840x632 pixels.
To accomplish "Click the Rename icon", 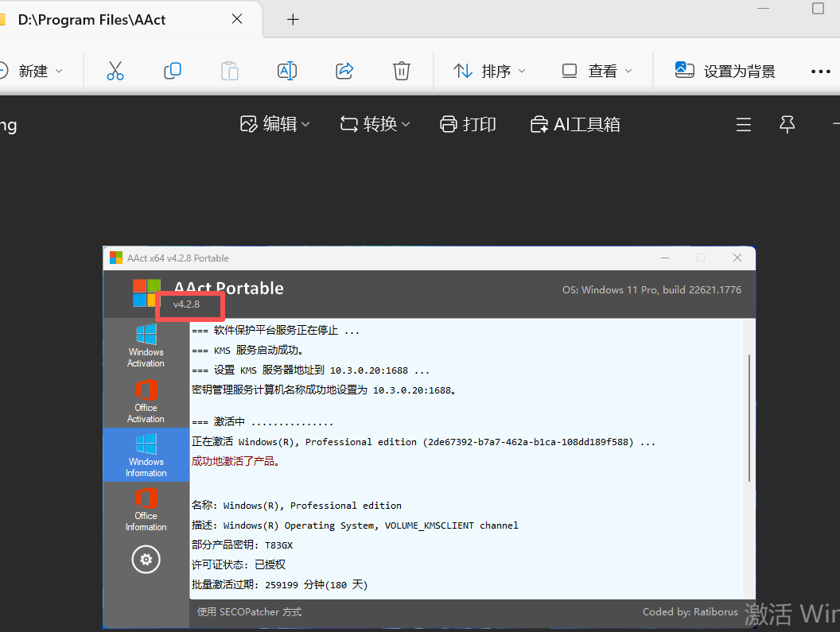I will click(287, 71).
